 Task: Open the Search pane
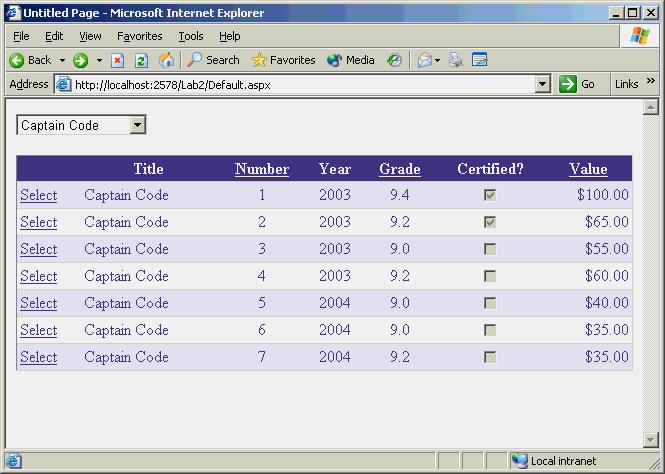(213, 60)
